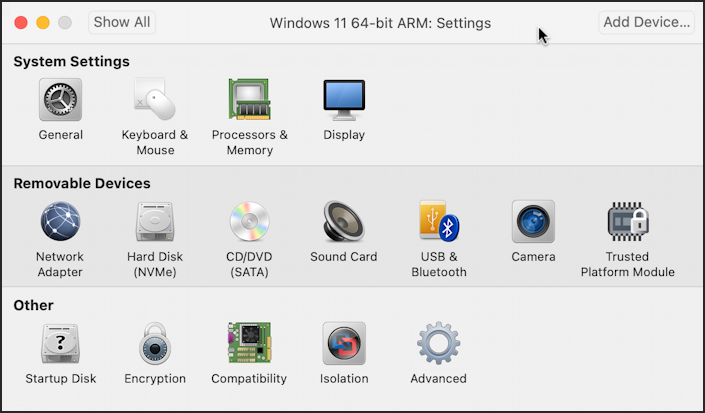The image size is (705, 413).
Task: Open the Display monitor icon
Action: click(x=344, y=100)
